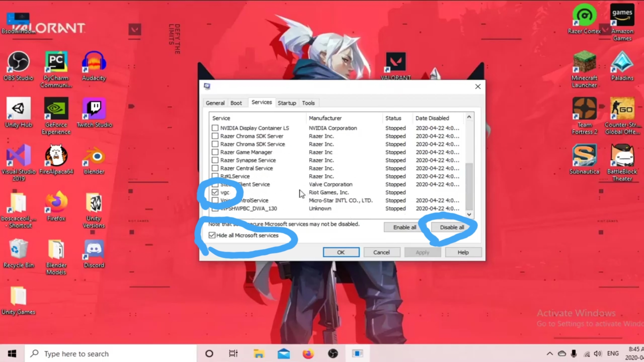This screenshot has width=644, height=362.
Task: Sort services by Manufacturer column
Action: (344, 118)
